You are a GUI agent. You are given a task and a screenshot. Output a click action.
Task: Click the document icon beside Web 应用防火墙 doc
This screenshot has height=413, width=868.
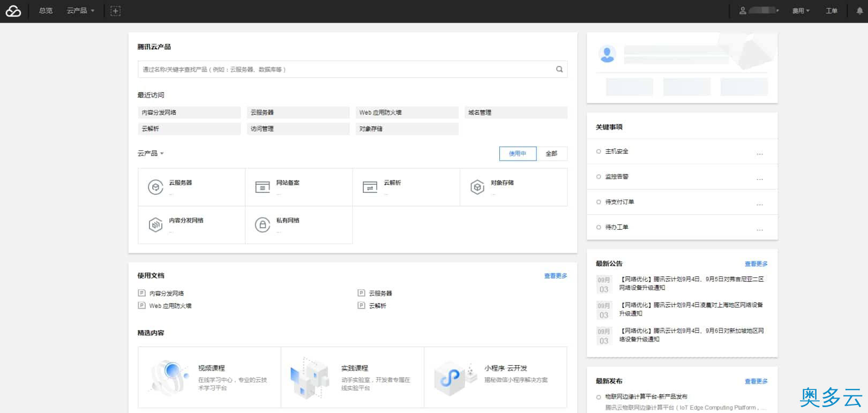click(x=142, y=305)
